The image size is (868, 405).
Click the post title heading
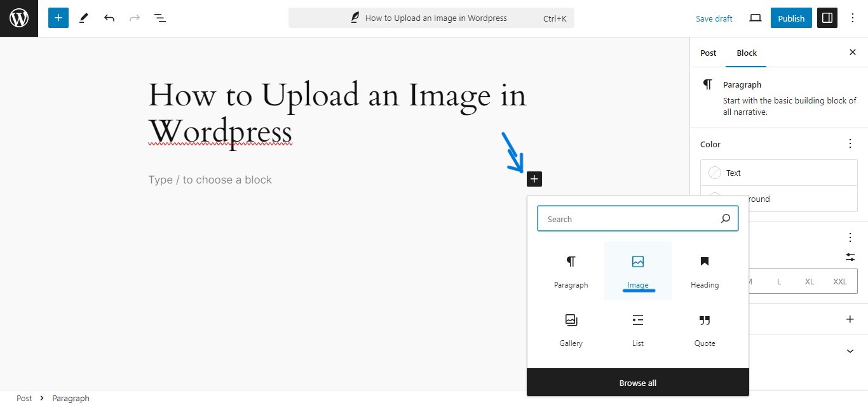[337, 114]
